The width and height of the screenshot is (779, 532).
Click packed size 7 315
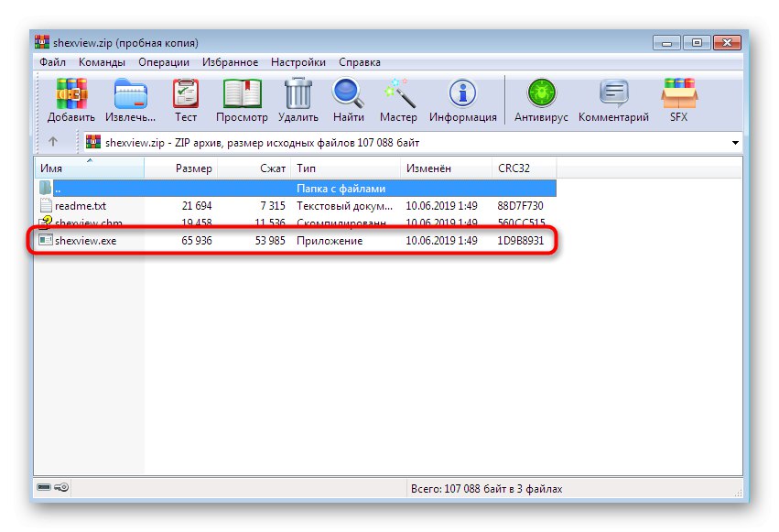point(273,206)
